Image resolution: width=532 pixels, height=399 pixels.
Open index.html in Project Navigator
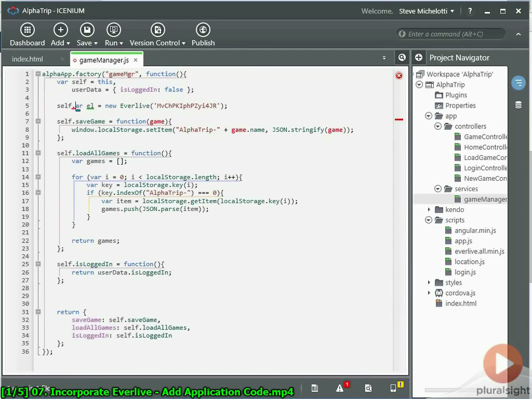point(456,303)
